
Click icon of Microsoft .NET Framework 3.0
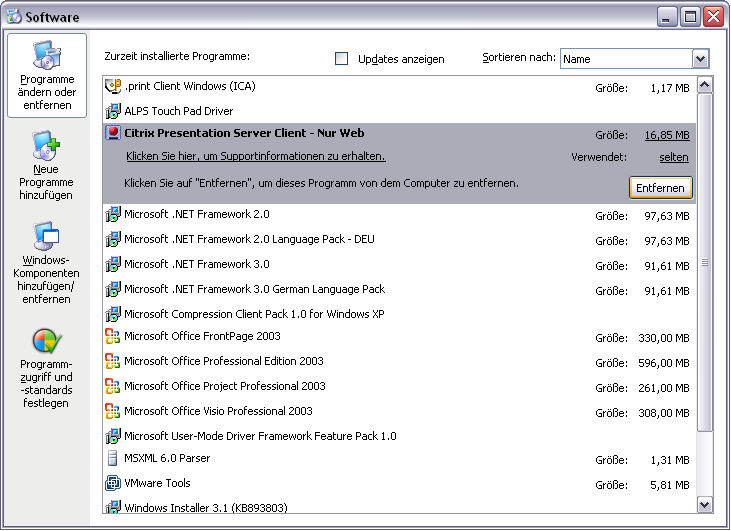(x=113, y=264)
